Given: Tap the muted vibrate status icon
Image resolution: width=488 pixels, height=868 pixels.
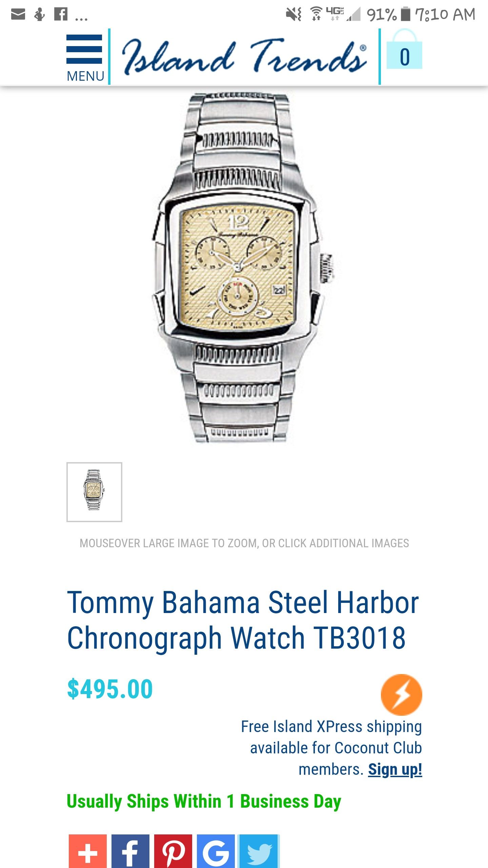Looking at the screenshot, I should 294,14.
